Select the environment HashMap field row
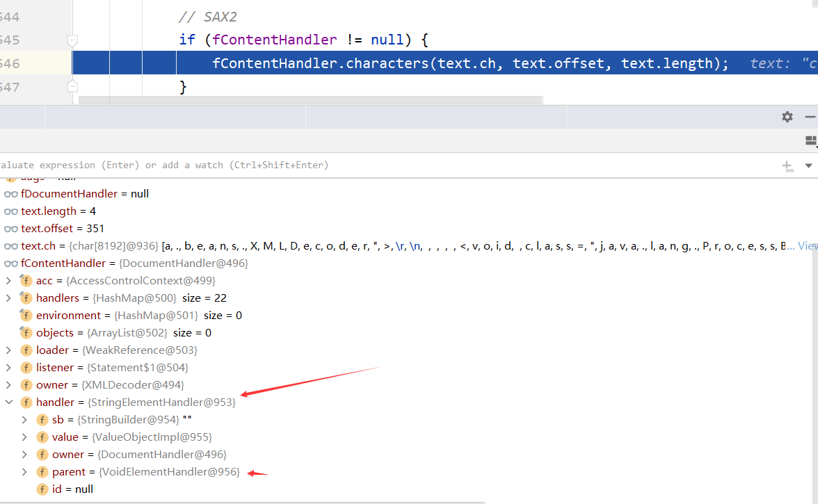 139,316
